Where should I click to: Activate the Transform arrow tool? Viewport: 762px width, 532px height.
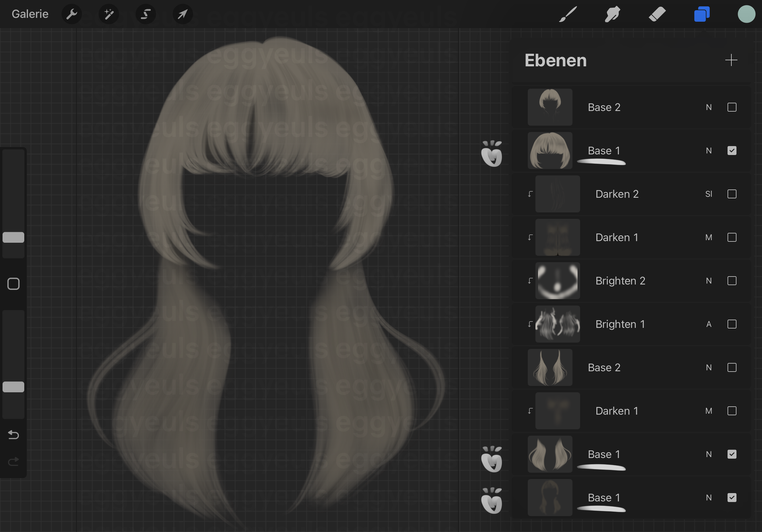(x=183, y=14)
